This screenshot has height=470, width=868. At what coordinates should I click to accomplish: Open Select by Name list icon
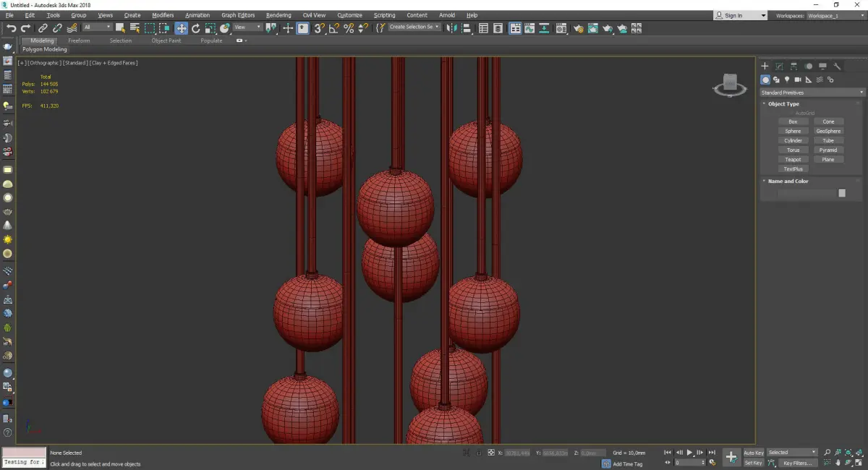coord(135,28)
